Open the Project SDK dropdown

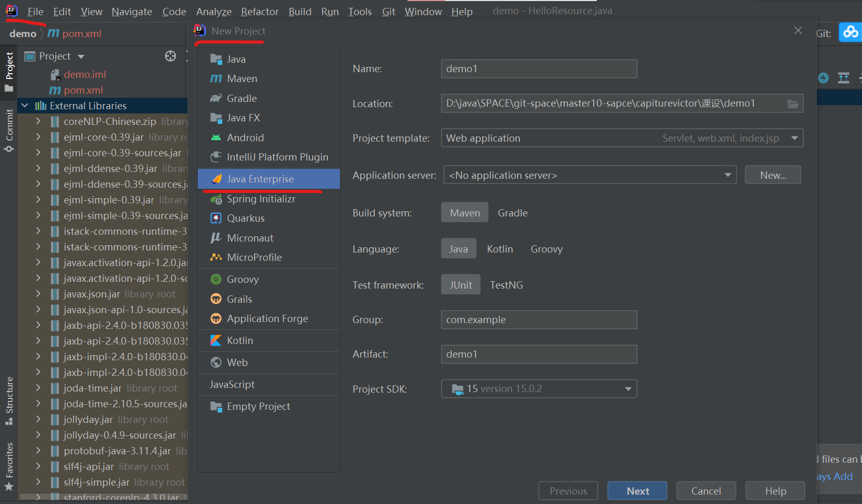[539, 388]
